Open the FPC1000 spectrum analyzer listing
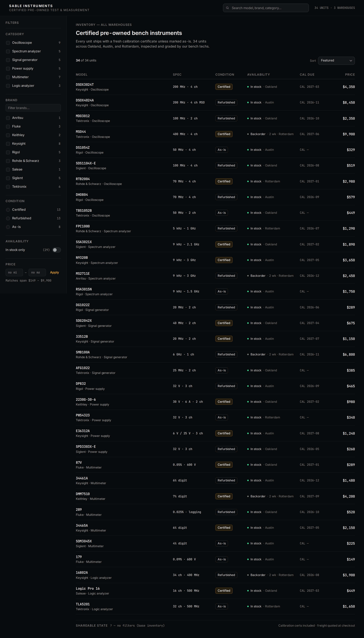Viewport: 364px width, 638px height. coord(215,228)
